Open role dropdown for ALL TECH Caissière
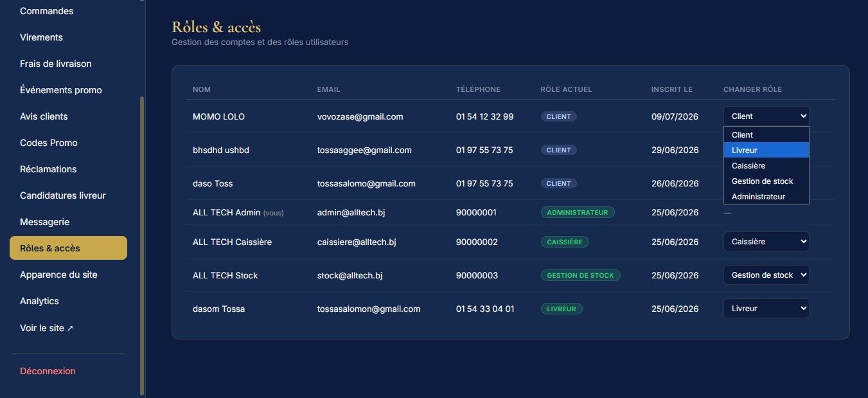 (766, 242)
